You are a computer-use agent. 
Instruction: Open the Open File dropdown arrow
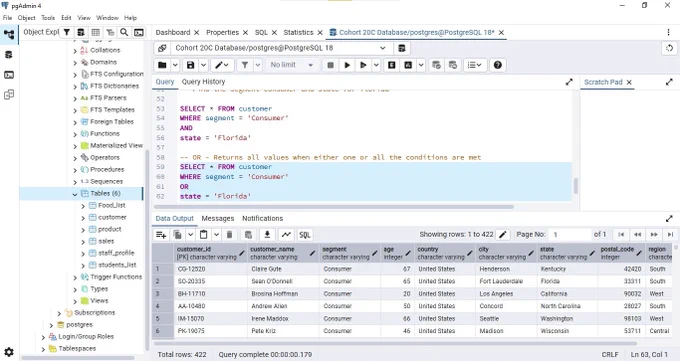tap(175, 65)
